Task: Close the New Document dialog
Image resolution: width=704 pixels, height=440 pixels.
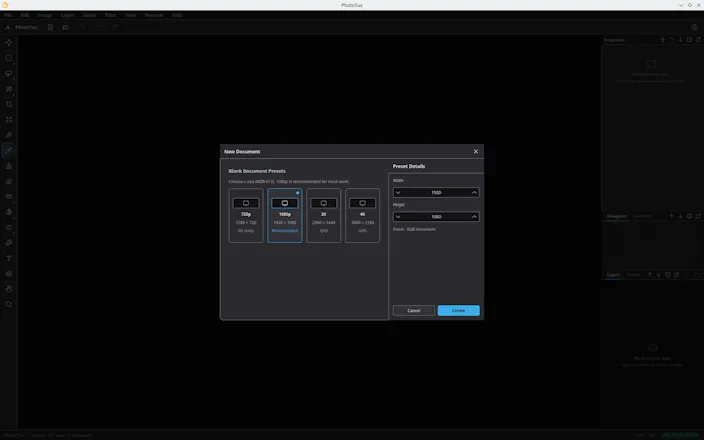Action: point(476,151)
